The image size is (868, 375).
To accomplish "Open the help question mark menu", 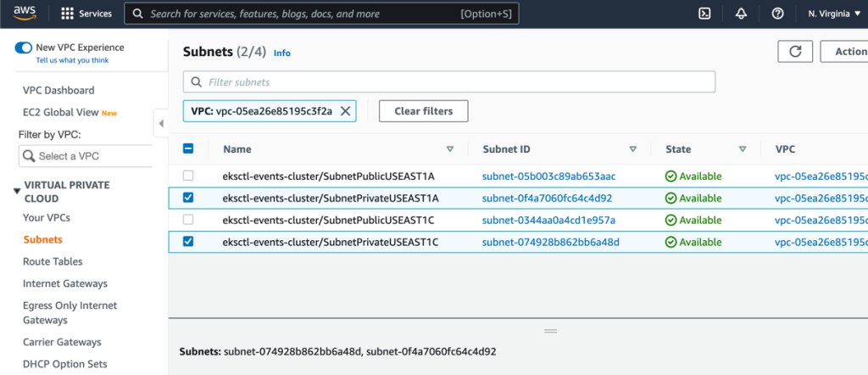I will pyautogui.click(x=777, y=14).
